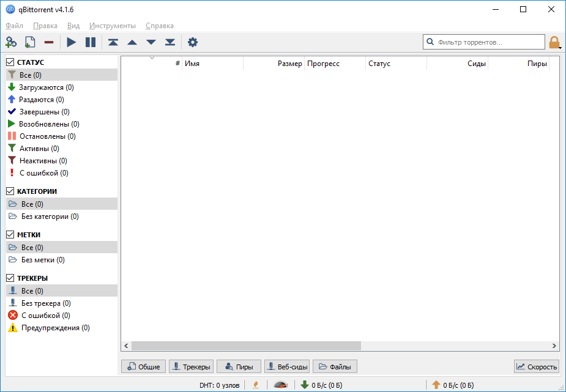This screenshot has height=392, width=566.
Task: Click the add torrent link icon
Action: tap(11, 42)
